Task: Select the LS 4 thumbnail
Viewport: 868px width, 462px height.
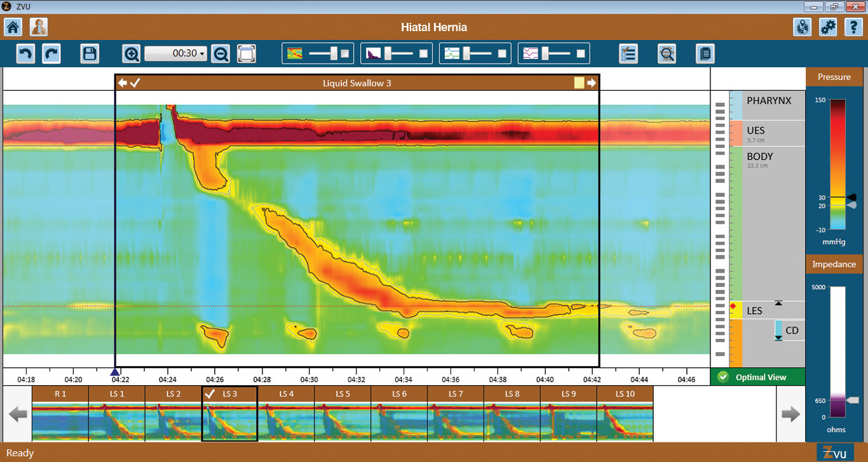Action: coord(287,414)
